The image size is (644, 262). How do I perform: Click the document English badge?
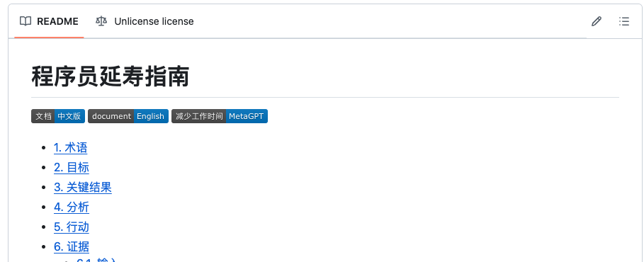point(128,116)
